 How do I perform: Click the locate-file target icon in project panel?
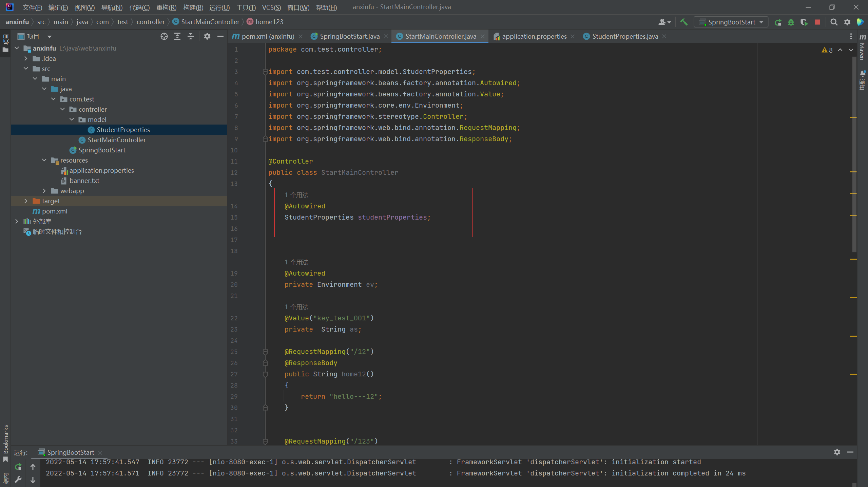(164, 36)
